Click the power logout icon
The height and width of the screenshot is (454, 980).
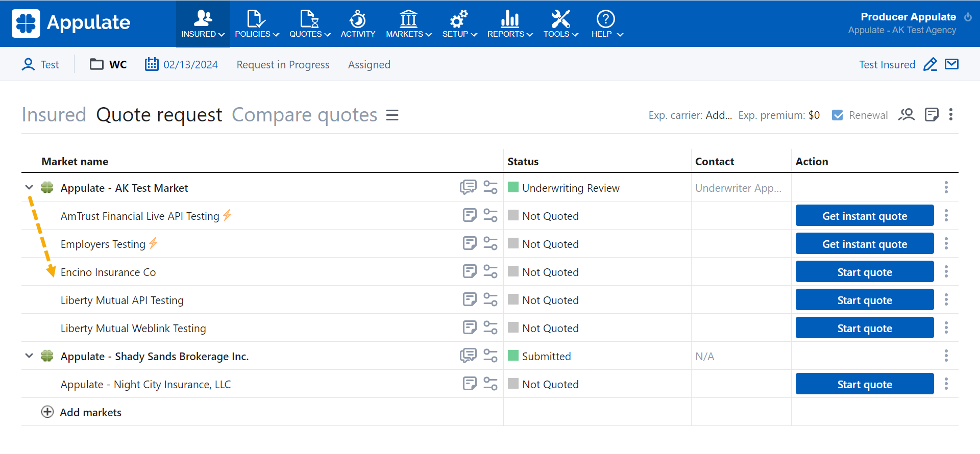click(968, 17)
